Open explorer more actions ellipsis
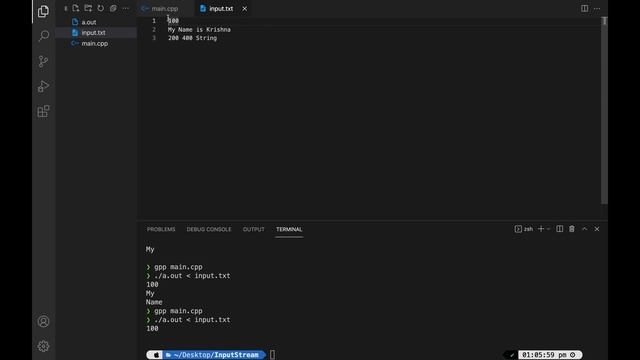The width and height of the screenshot is (640, 360). (x=126, y=8)
